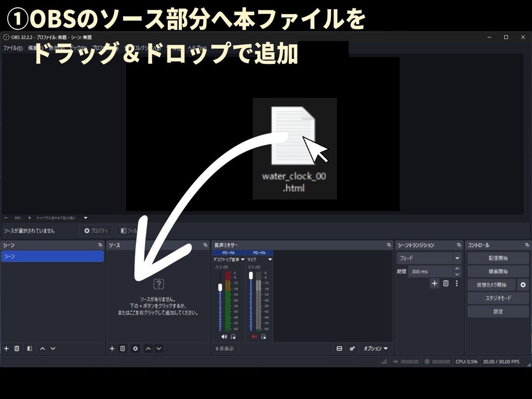Click the 仮想カメラ開始 button
Viewport: 532px width, 399px height.
click(x=491, y=285)
